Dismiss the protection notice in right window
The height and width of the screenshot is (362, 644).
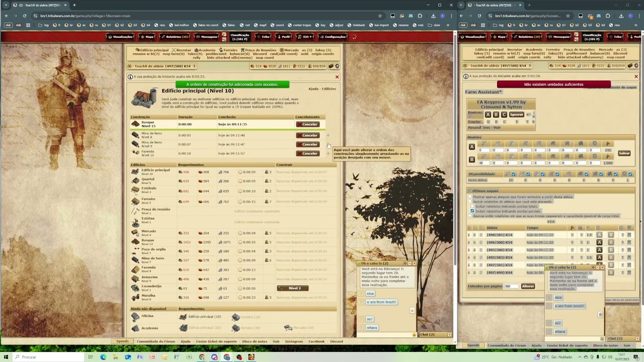636,76
